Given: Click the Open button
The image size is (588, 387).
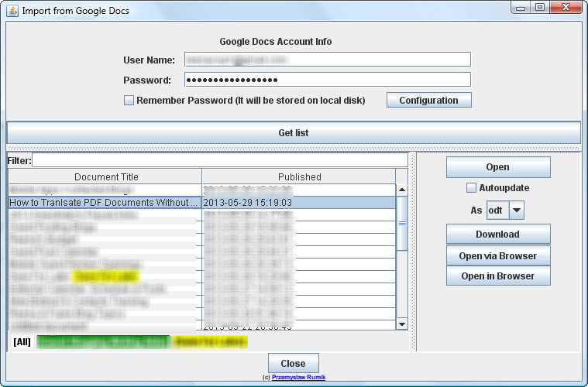Looking at the screenshot, I should tap(498, 167).
